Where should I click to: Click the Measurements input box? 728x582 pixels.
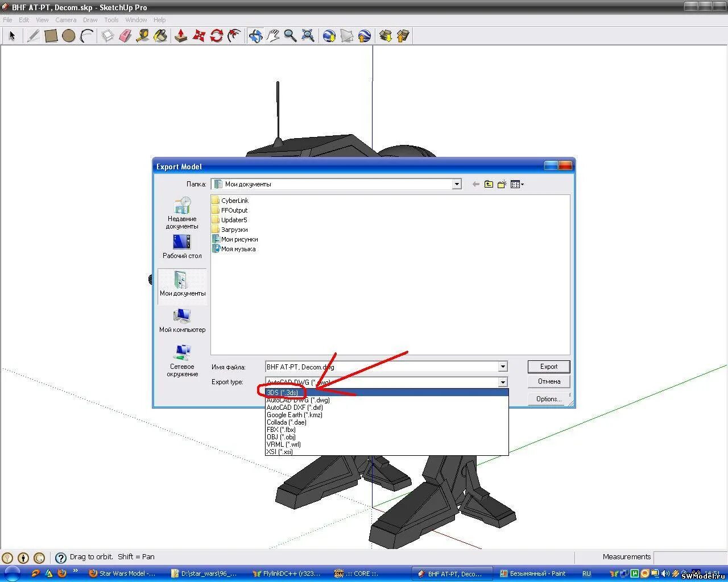[690, 557]
